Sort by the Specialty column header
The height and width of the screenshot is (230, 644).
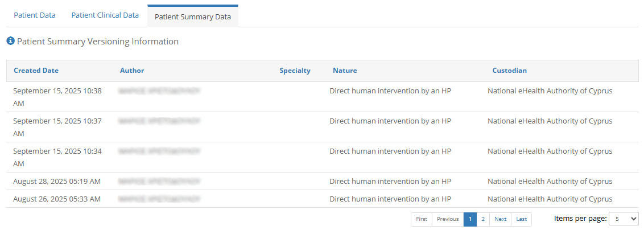point(295,71)
